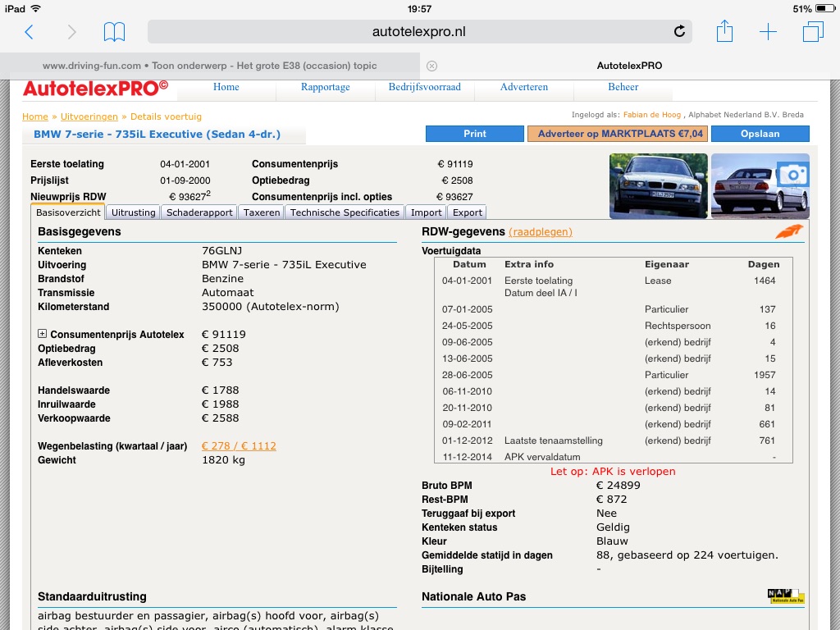The image size is (840, 630).
Task: Tap the autotelexpro.nl address bar
Action: pos(419,32)
